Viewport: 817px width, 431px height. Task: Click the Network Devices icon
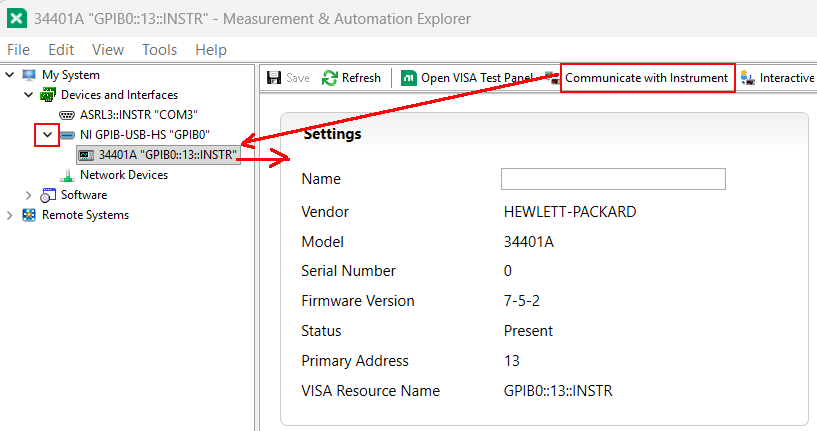[x=67, y=175]
